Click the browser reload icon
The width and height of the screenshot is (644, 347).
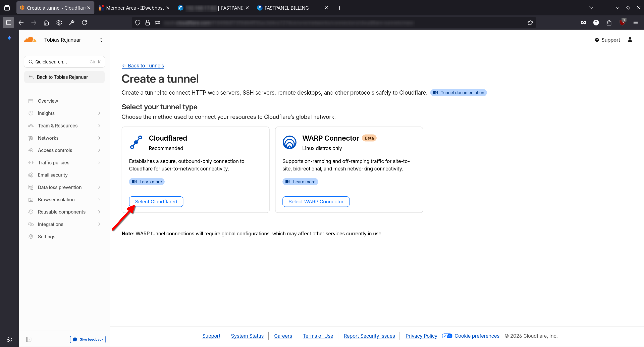(x=85, y=22)
